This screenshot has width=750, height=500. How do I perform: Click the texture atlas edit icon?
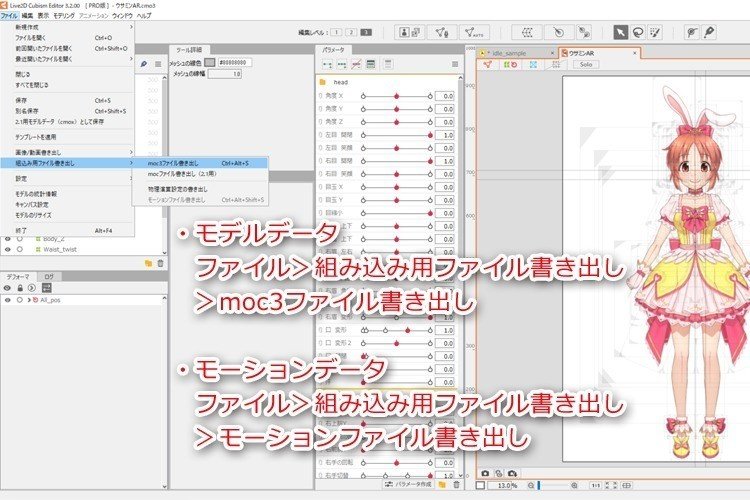[x=410, y=33]
